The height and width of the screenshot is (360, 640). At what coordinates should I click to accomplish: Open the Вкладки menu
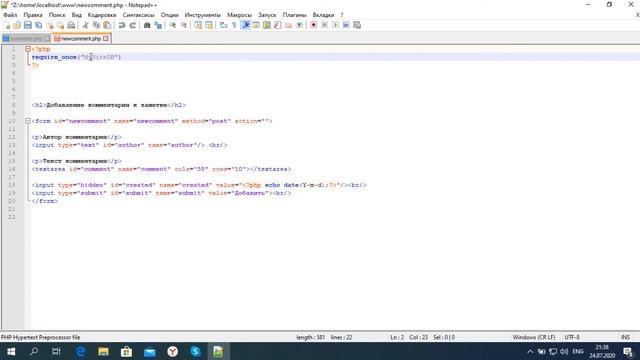[323, 15]
